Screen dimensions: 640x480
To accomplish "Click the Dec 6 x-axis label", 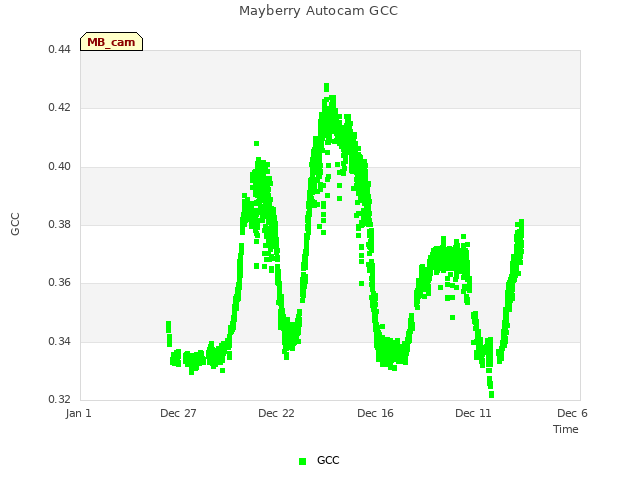I will pos(572,413).
